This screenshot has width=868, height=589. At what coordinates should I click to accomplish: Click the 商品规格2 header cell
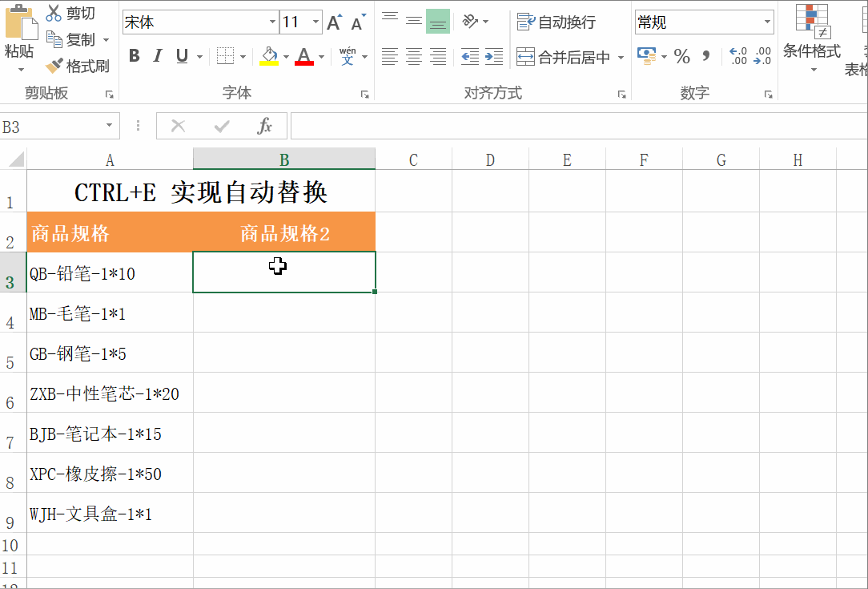tap(284, 232)
